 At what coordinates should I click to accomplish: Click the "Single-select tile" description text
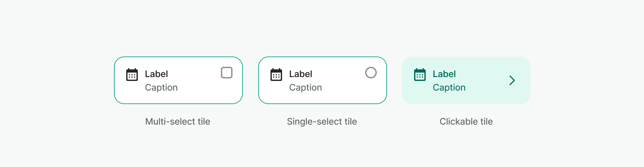point(322,121)
